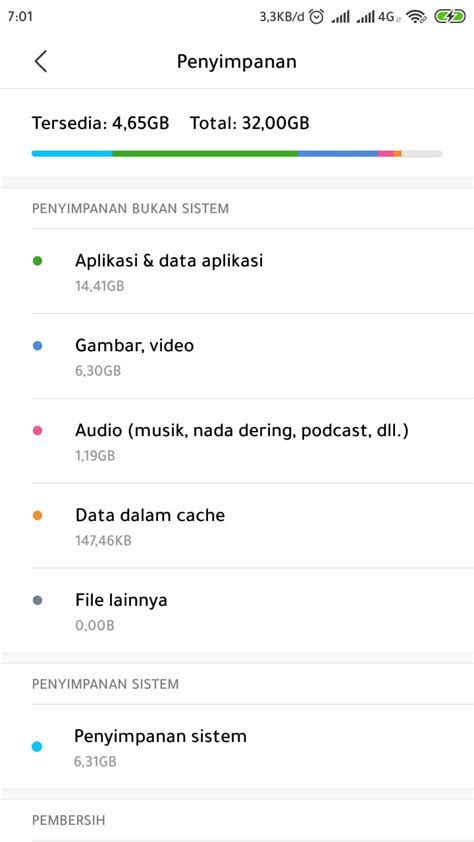The height and width of the screenshot is (842, 474).
Task: Tap the back arrow icon
Action: coord(41,61)
